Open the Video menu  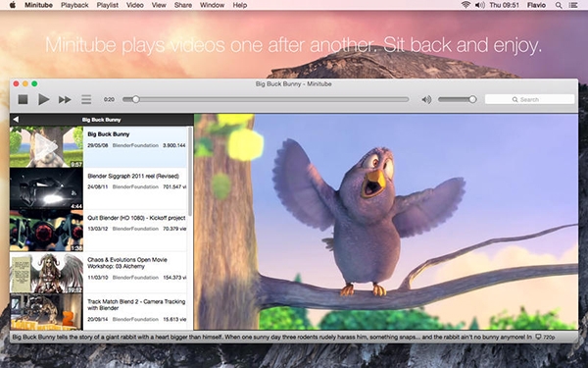coord(135,5)
